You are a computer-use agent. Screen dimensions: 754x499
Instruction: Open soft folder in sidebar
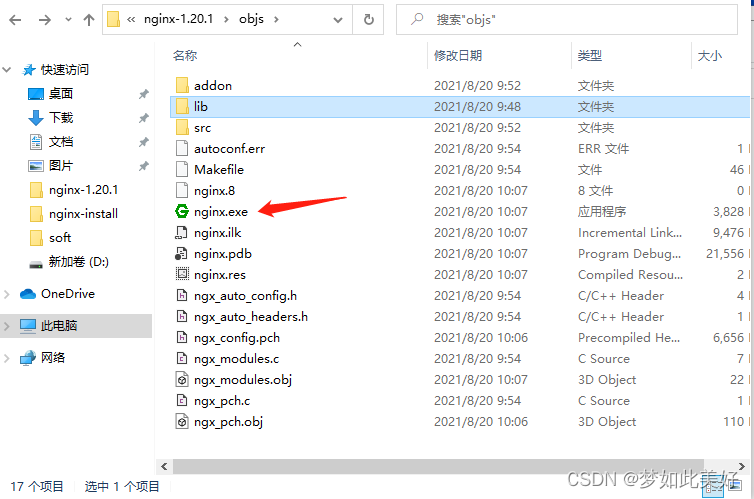coord(60,237)
